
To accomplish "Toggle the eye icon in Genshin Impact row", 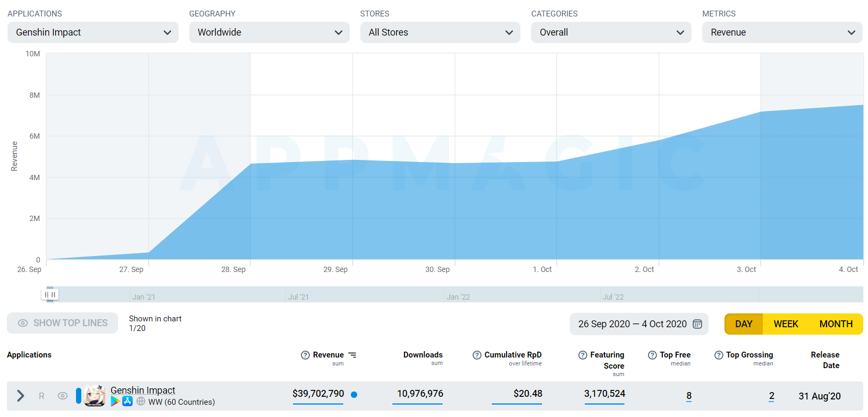I will 63,396.
